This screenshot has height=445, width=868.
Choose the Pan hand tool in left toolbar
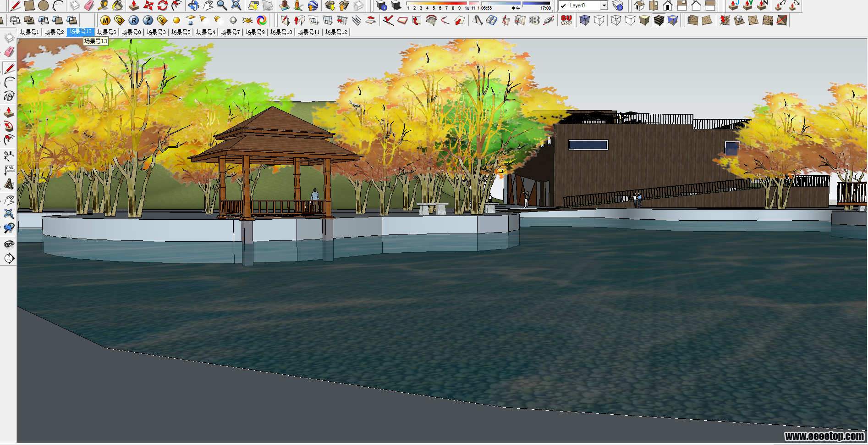click(x=9, y=200)
